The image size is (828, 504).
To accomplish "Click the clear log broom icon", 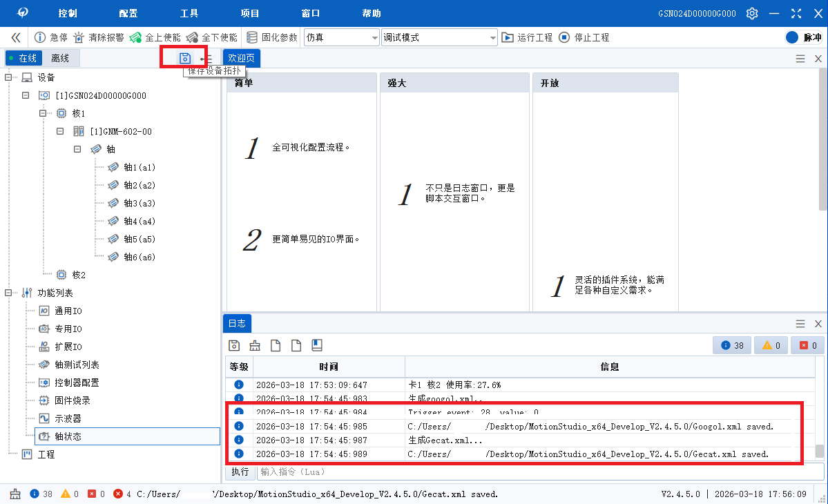I will tap(255, 345).
